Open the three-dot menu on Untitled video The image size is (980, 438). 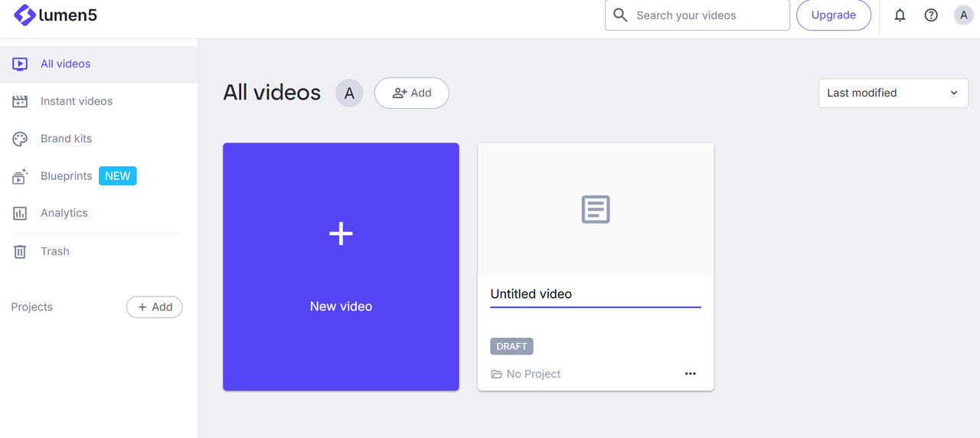click(691, 374)
